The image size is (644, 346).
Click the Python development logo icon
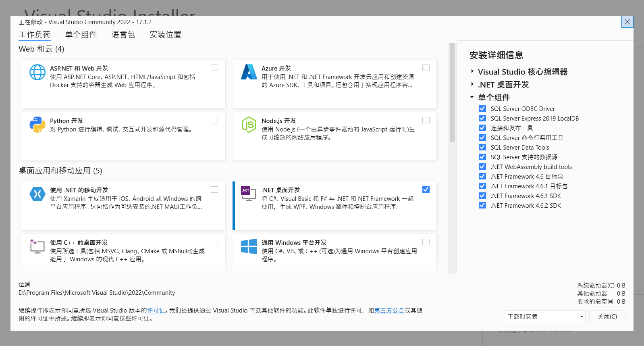point(37,125)
